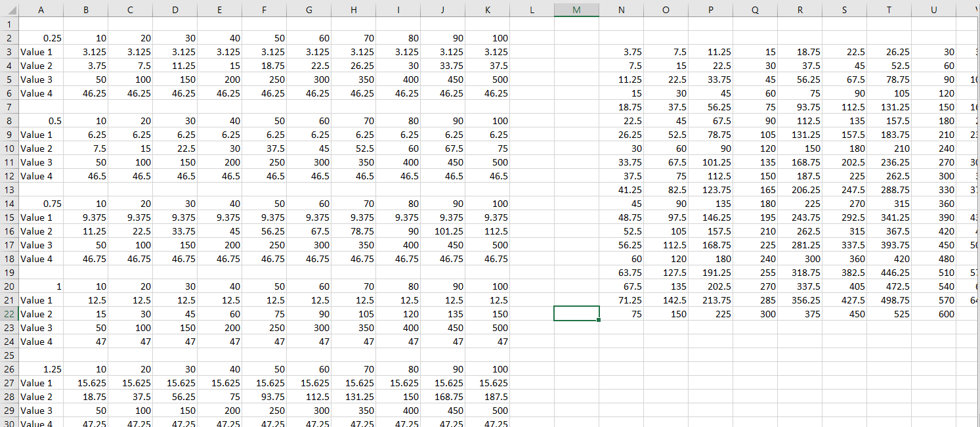Screen dimensions: 980x427
Task: Select highlighted column M header
Action: [576, 10]
